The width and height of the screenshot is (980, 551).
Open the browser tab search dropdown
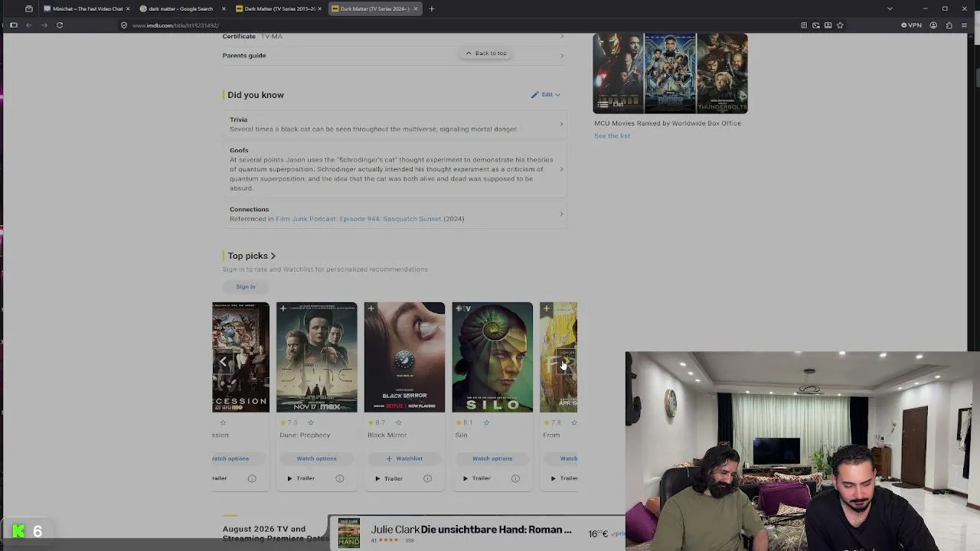click(x=890, y=8)
